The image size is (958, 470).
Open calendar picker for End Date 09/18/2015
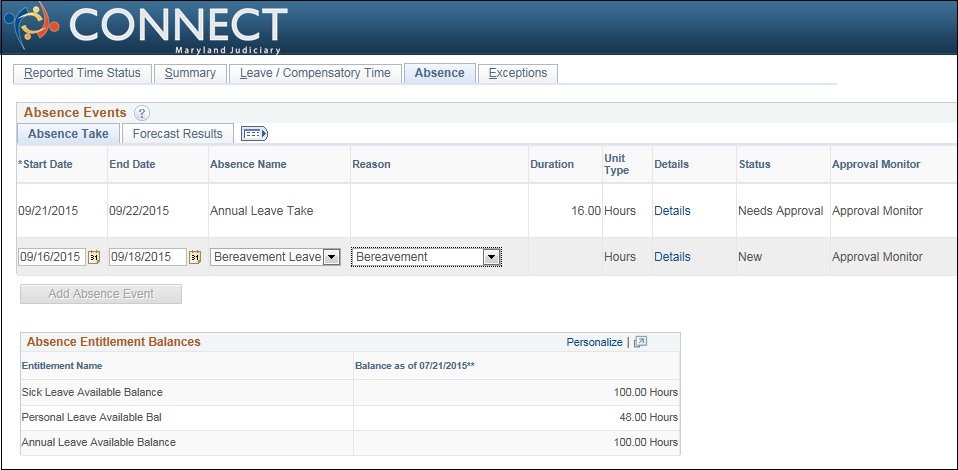(195, 257)
